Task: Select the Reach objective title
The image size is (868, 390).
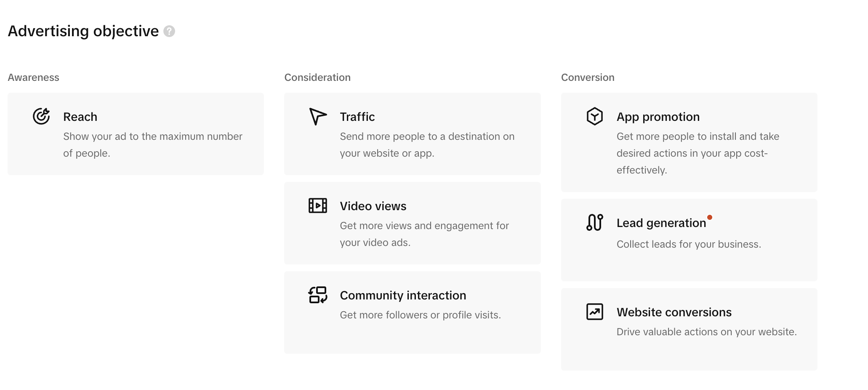Action: pos(80,117)
